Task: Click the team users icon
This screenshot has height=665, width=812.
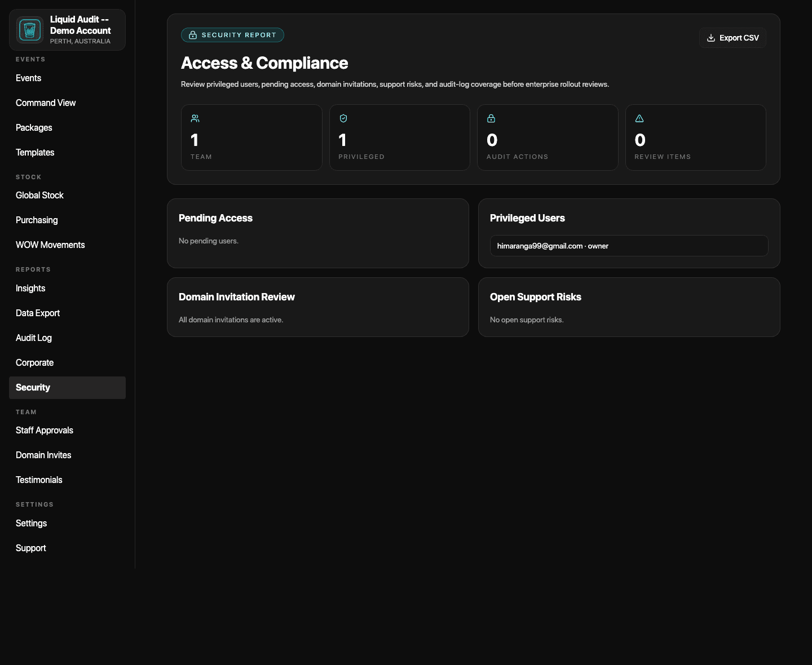Action: [195, 118]
